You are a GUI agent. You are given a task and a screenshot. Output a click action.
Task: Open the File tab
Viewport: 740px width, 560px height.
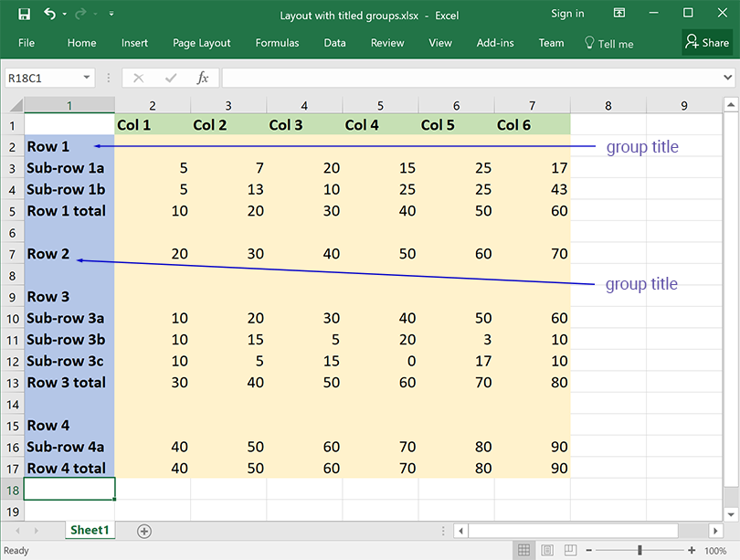tap(26, 43)
